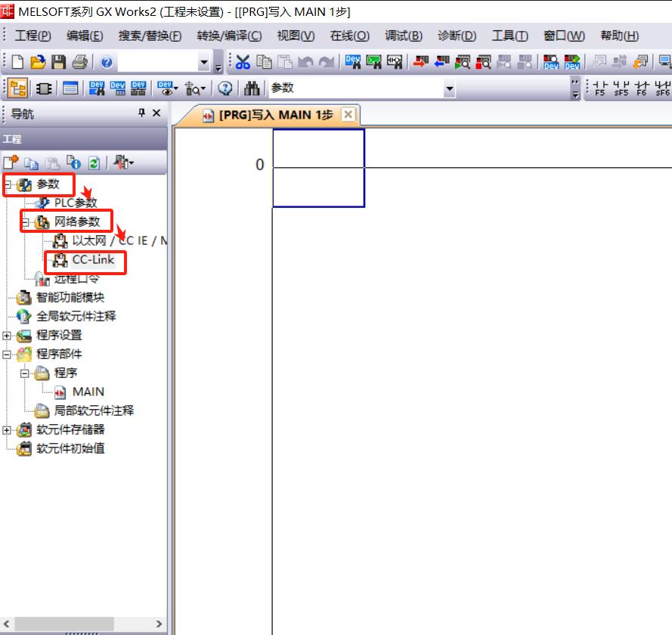Select PLC参数 in the tree

point(76,203)
